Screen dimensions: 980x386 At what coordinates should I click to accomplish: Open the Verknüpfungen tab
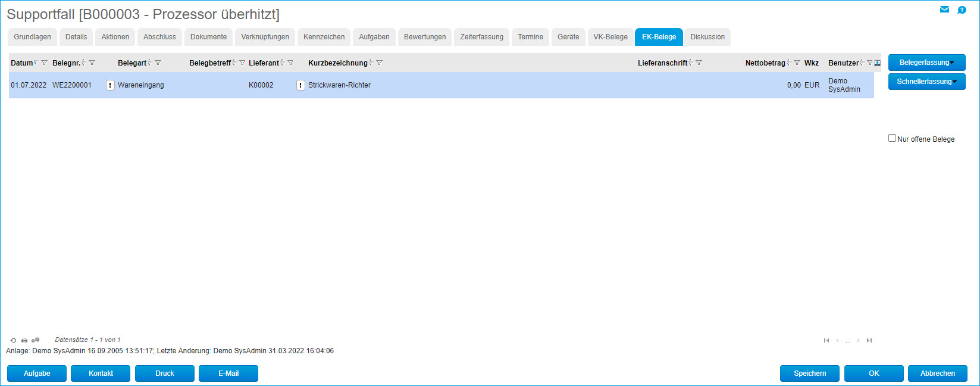pos(265,37)
